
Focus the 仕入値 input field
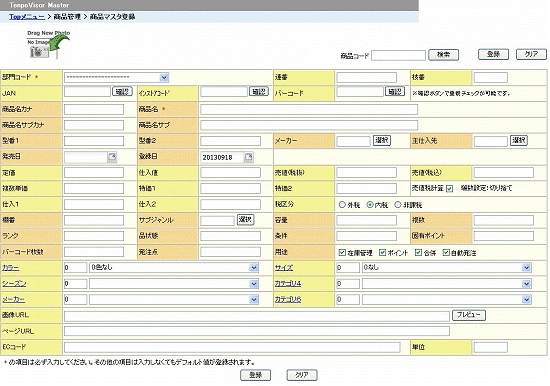pyautogui.click(x=230, y=173)
